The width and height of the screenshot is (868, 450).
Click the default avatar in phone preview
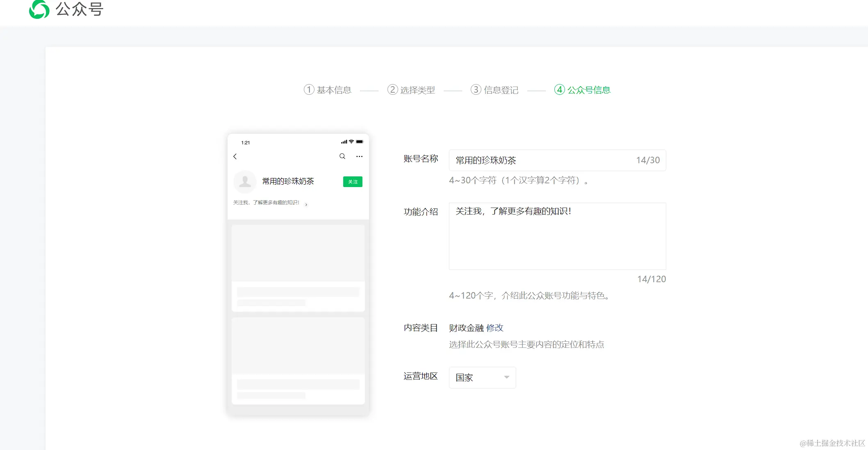pyautogui.click(x=245, y=181)
